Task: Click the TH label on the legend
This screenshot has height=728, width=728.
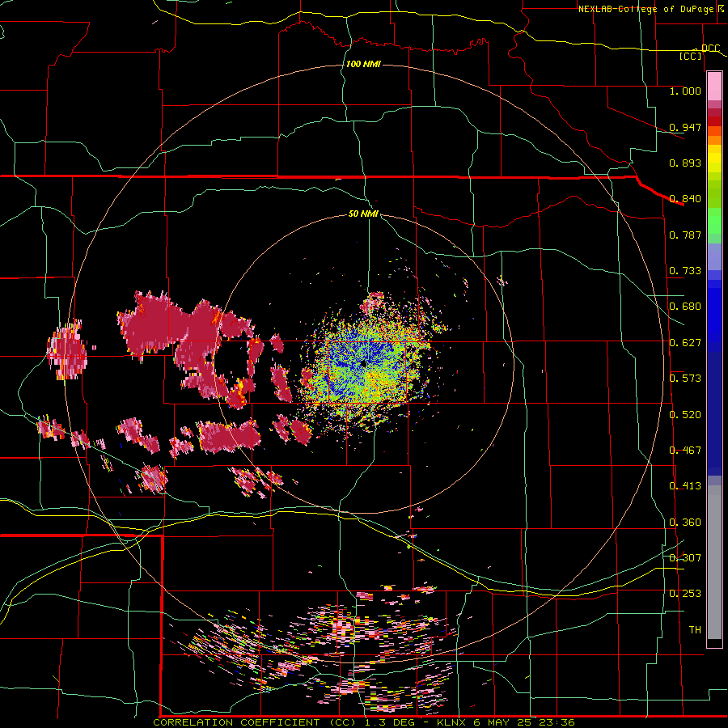Action: (695, 630)
